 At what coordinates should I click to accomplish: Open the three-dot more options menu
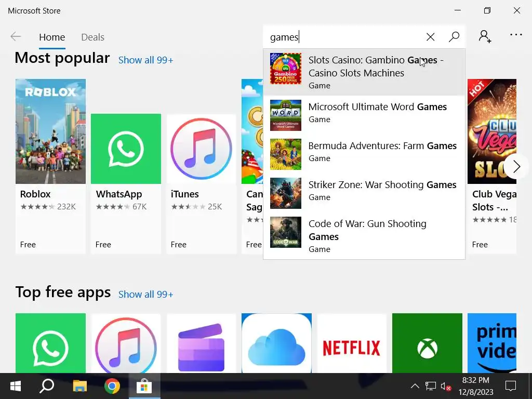[x=516, y=34]
